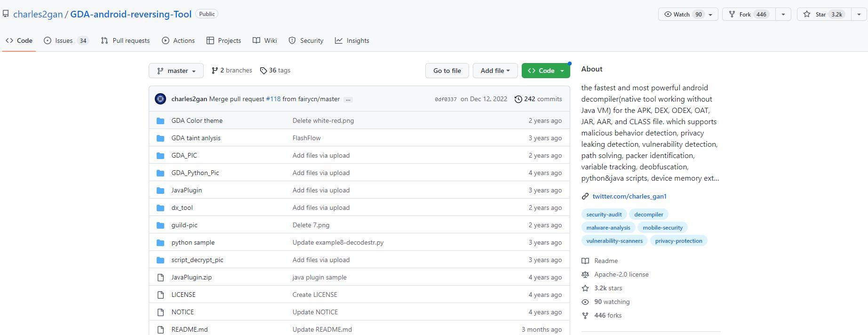
Task: Click the NOTICE file icon
Action: click(x=160, y=312)
